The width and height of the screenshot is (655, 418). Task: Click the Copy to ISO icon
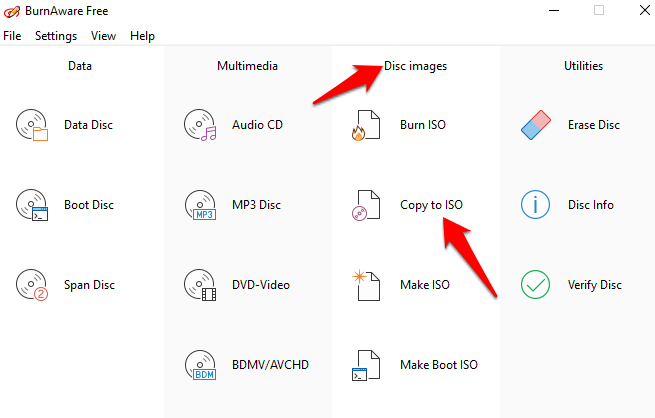pos(366,205)
